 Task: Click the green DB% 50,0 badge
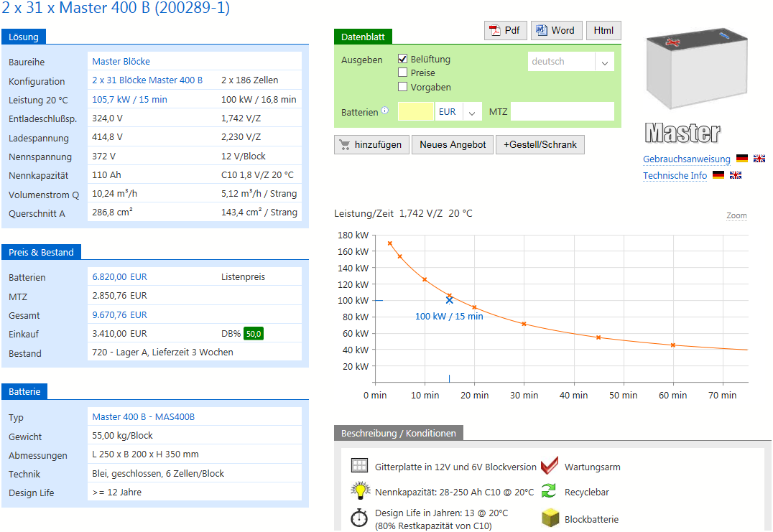point(254,333)
